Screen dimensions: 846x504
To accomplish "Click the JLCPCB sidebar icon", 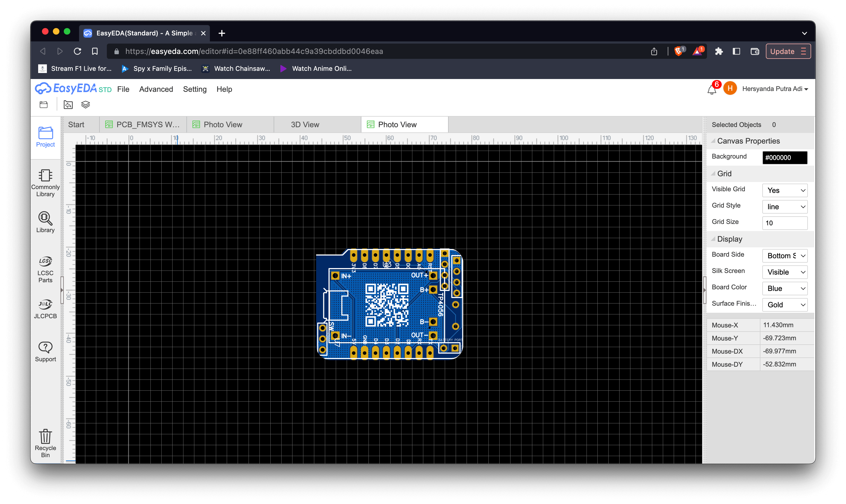I will pos(45,308).
